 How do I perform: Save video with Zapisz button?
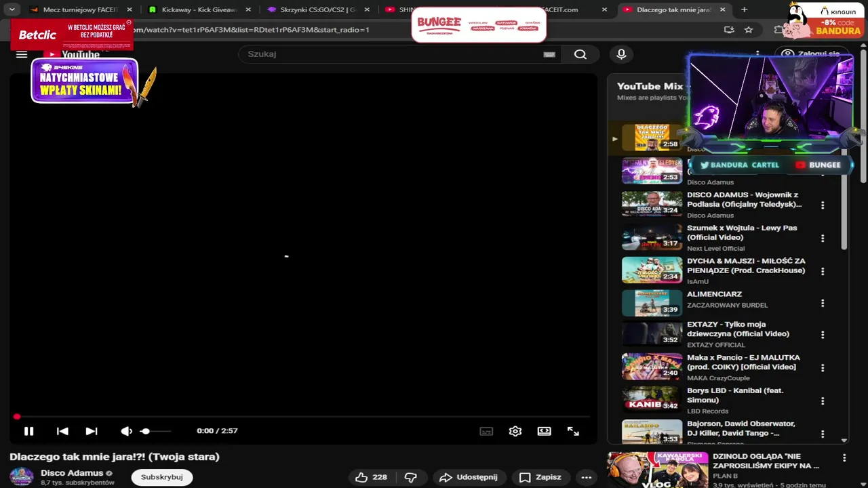click(541, 477)
